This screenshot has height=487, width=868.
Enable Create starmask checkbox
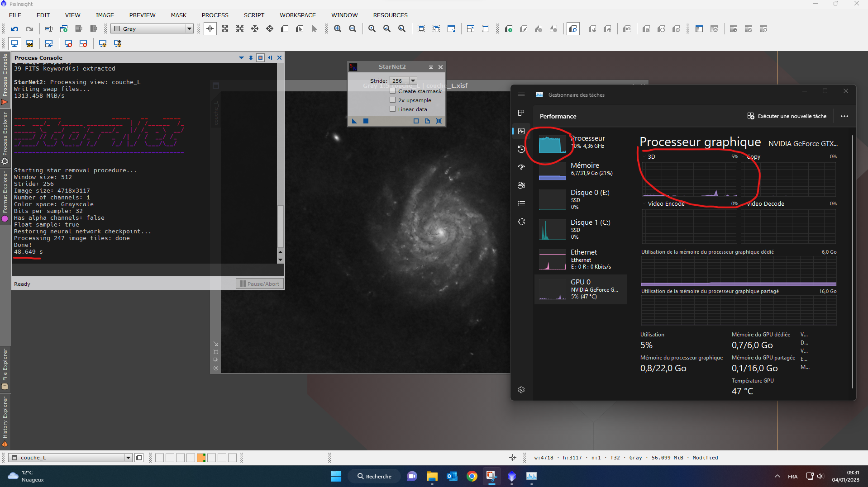tap(393, 91)
